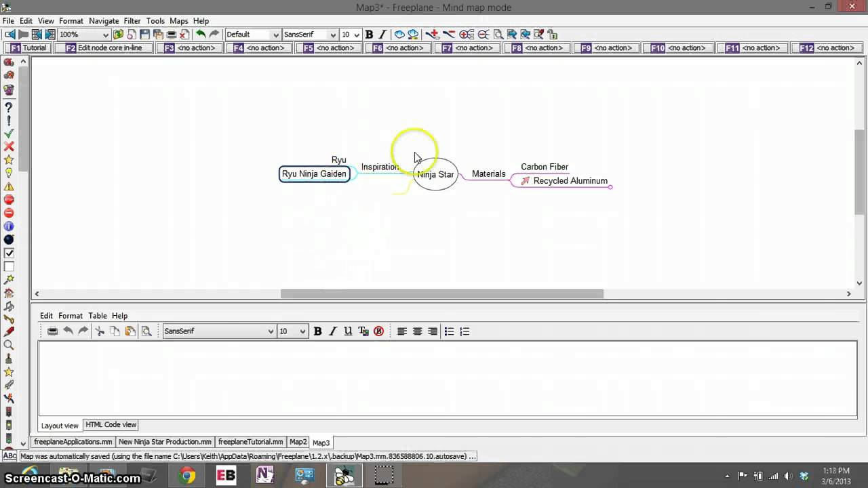Click the remove formatting red icon in note editor
The width and height of the screenshot is (868, 488).
(x=379, y=331)
